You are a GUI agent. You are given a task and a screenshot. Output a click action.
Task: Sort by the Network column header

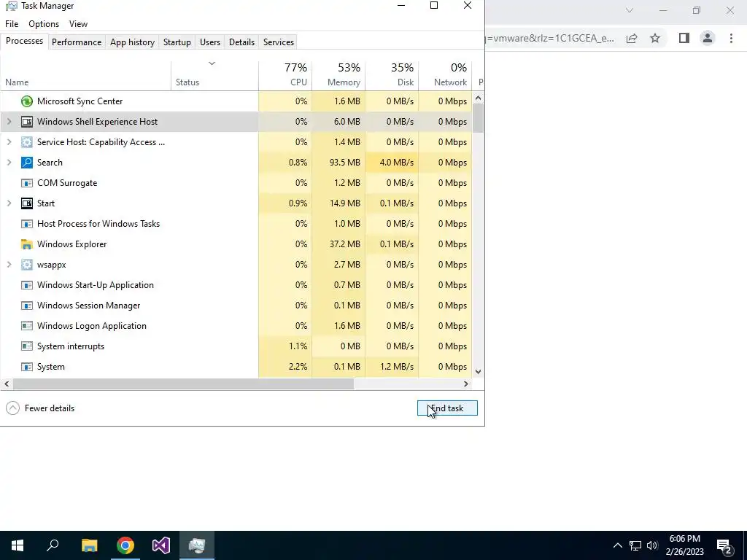point(446,75)
